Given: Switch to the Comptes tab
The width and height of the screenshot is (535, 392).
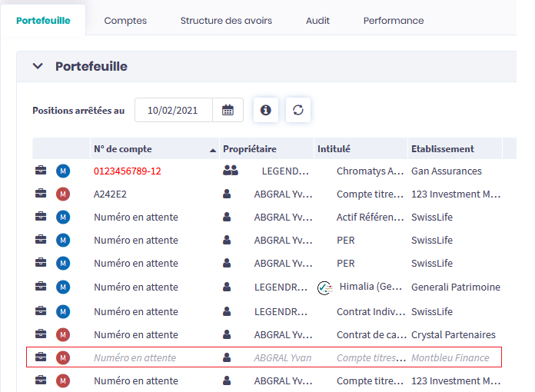Looking at the screenshot, I should pos(125,21).
